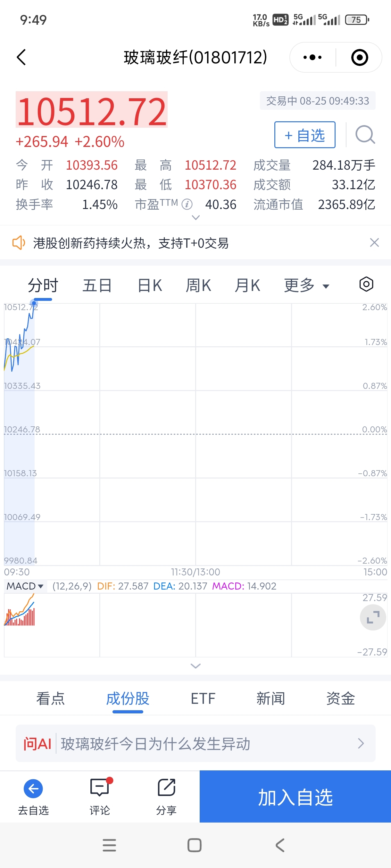Tap the + 自选 button

pyautogui.click(x=305, y=135)
